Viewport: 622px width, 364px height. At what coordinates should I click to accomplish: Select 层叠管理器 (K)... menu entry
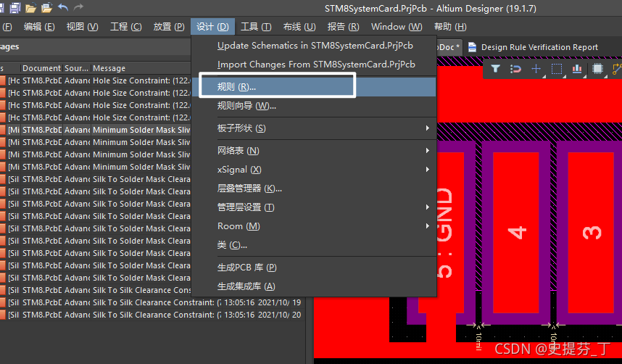(x=314, y=189)
